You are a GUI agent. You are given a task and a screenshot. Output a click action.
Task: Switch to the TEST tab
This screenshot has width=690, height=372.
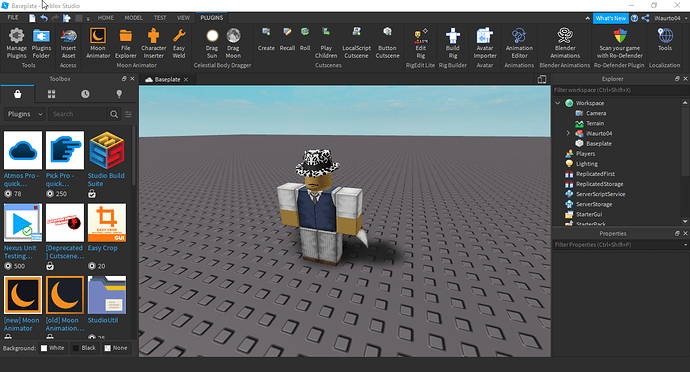[160, 18]
